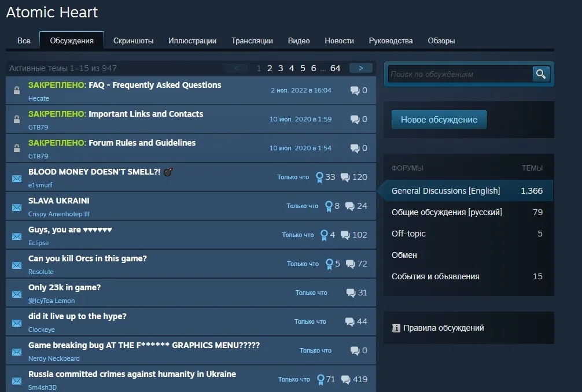Click author name Nerdy Neckbeard
Screen dimensions: 582x392
[x=54, y=358]
